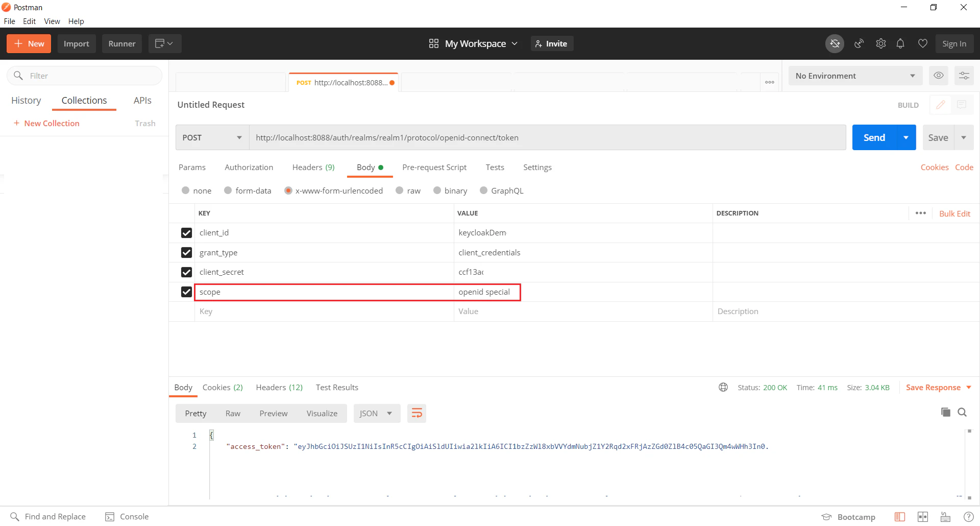Image resolution: width=980 pixels, height=526 pixels.
Task: Select the GraphQL body type
Action: pos(484,190)
